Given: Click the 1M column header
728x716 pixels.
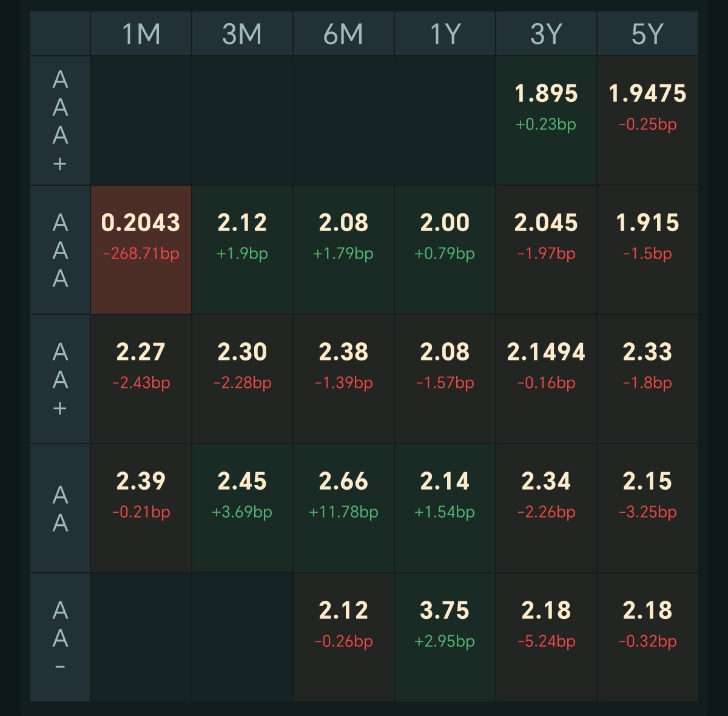Looking at the screenshot, I should tap(141, 34).
